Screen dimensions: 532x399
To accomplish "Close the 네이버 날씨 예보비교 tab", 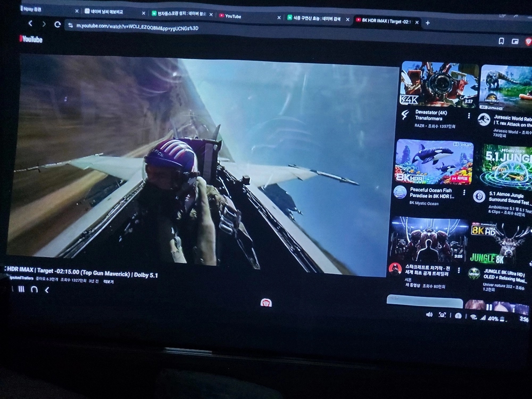I will pos(144,13).
